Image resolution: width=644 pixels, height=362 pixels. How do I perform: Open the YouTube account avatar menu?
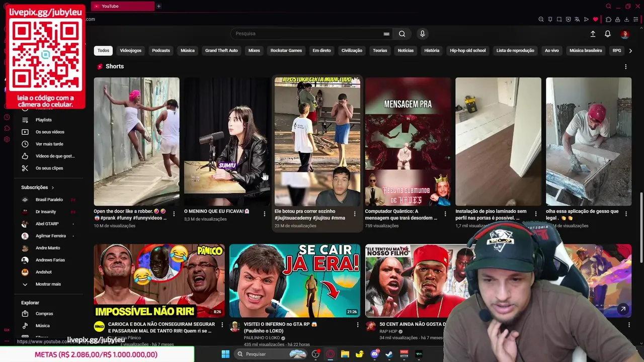[625, 34]
